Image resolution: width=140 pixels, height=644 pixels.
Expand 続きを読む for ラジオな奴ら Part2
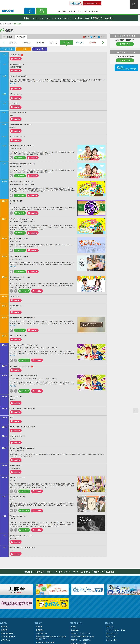[x=13, y=386]
